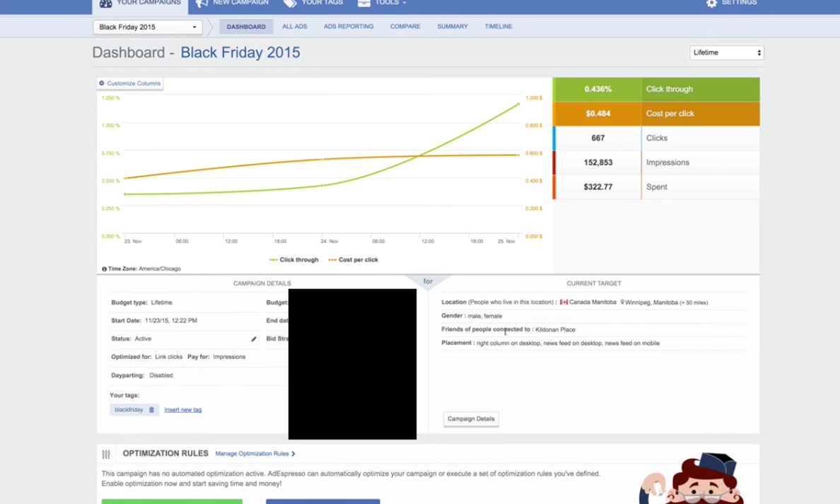The image size is (840, 504).
Task: Expand the Tools dropdown menu
Action: click(x=382, y=4)
